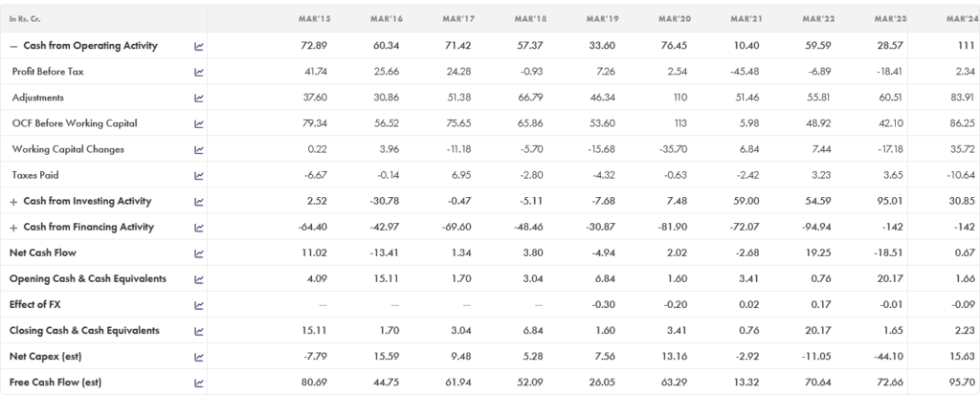Screen dimensions: 980x395
Task: Open OCF Before Working Capital chart icon
Action: [199, 123]
